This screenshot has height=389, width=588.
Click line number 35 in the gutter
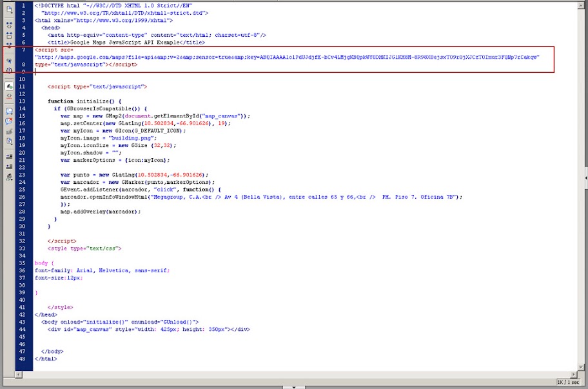point(22,263)
